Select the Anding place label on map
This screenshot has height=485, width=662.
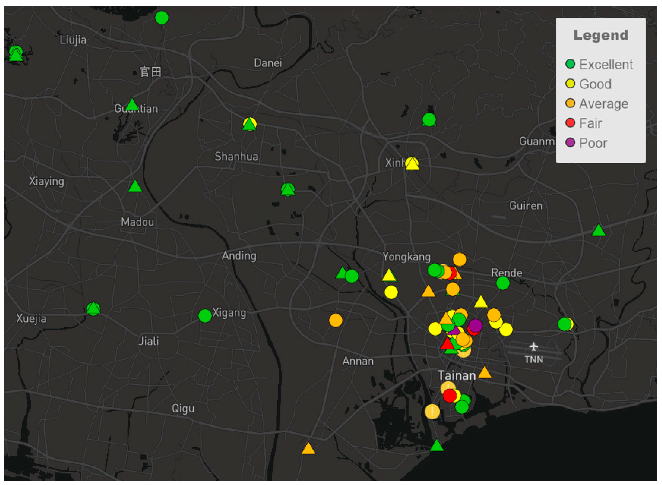(239, 256)
